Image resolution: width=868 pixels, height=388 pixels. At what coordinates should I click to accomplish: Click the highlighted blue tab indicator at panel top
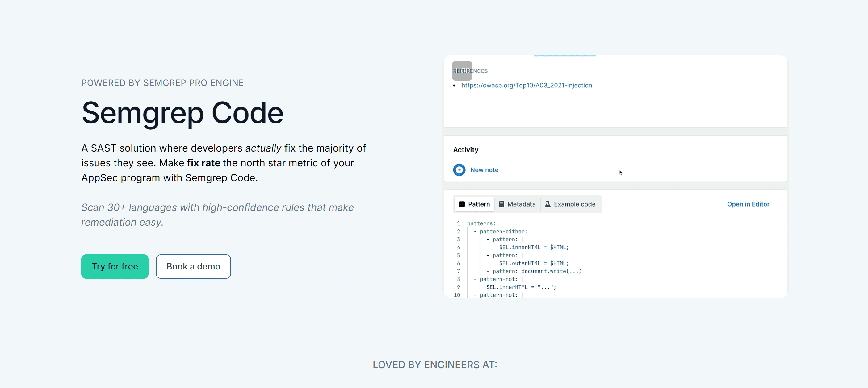(x=565, y=56)
